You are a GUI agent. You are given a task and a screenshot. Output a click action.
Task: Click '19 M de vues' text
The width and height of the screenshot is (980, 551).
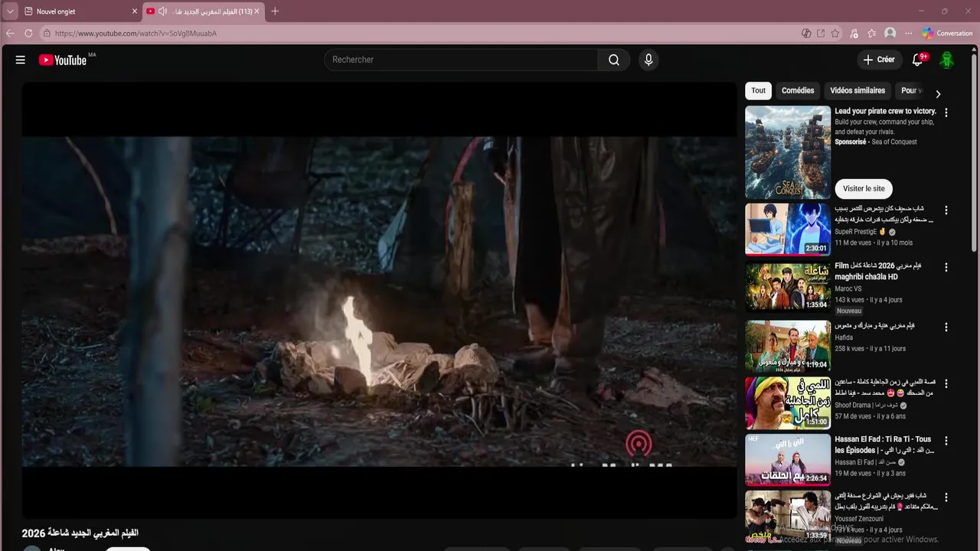pos(853,473)
